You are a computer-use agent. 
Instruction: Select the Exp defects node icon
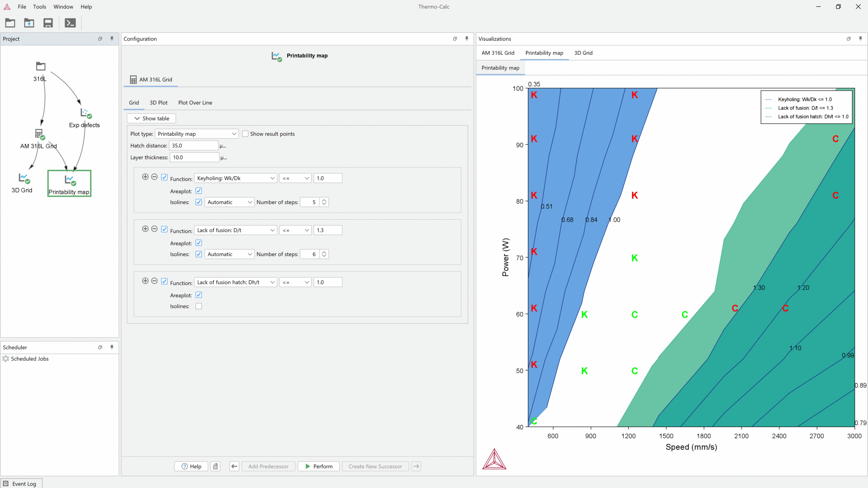coord(85,113)
